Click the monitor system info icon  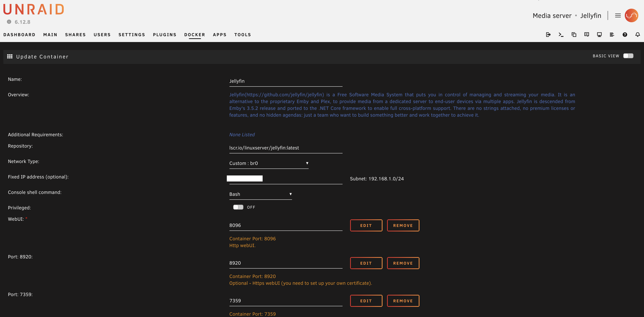[599, 34]
